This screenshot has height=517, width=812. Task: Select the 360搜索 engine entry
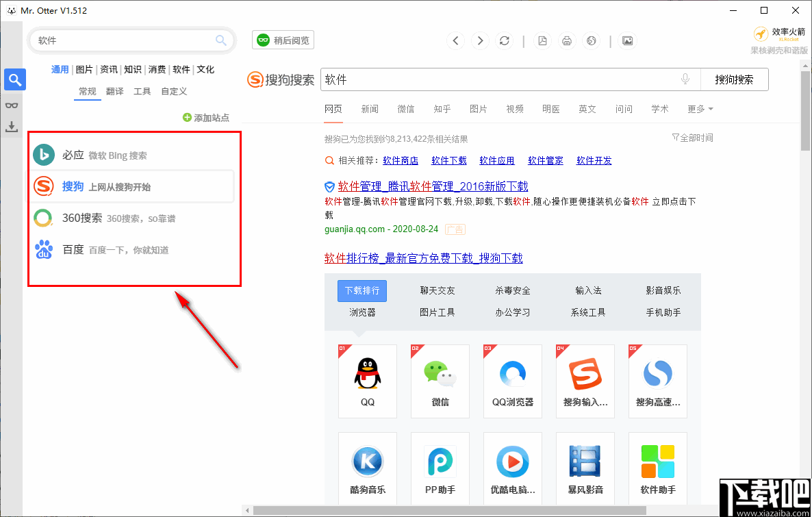(x=131, y=218)
